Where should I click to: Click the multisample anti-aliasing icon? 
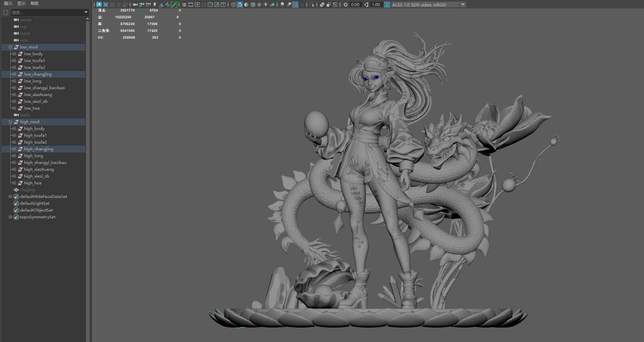tap(295, 5)
